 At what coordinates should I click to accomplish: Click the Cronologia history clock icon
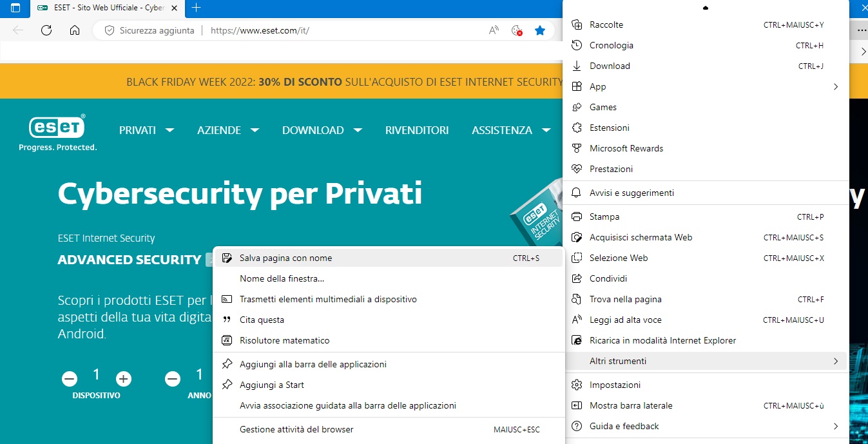577,45
